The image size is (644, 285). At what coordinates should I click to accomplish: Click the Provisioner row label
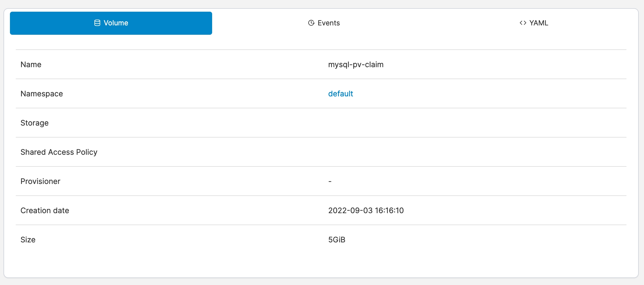pos(40,181)
